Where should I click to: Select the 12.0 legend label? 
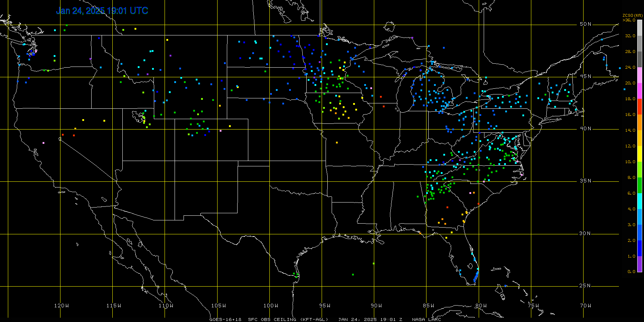coord(630,146)
